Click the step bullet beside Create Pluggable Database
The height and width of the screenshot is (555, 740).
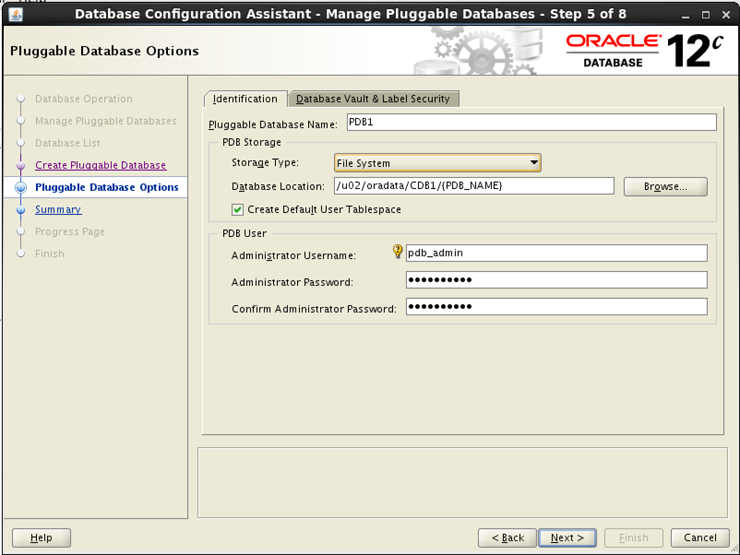[21, 165]
